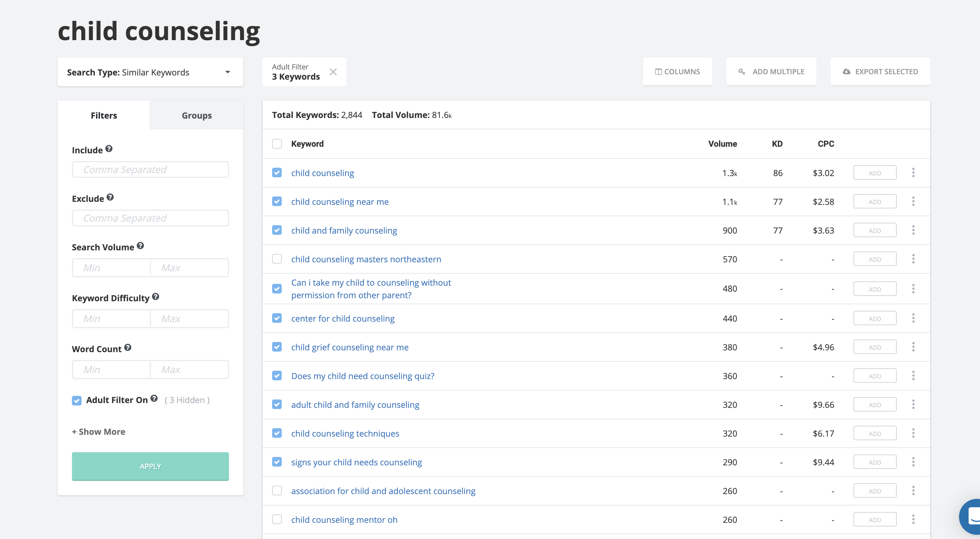Remove the Adult Filter chip with X
Screen dimensions: 980x539
tap(333, 72)
